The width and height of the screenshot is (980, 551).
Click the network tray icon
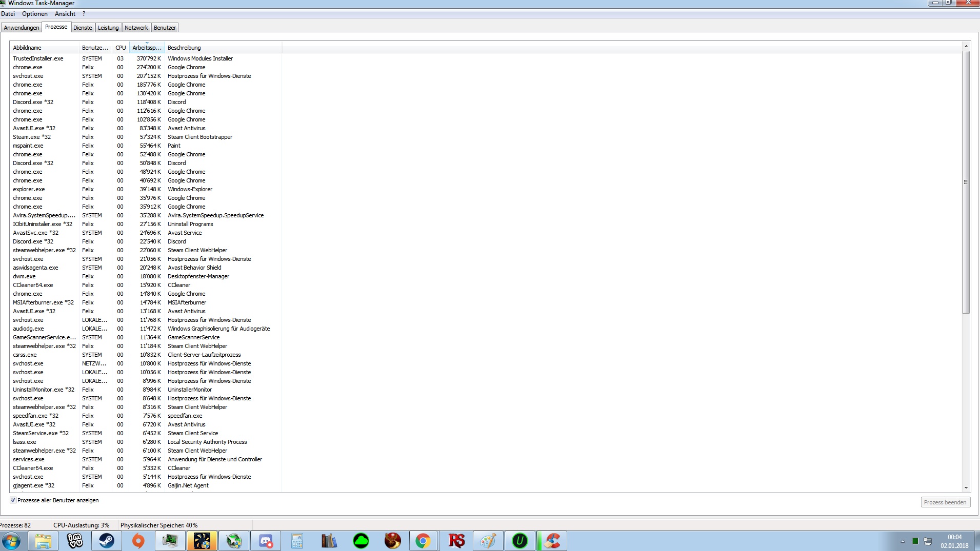pyautogui.click(x=928, y=541)
